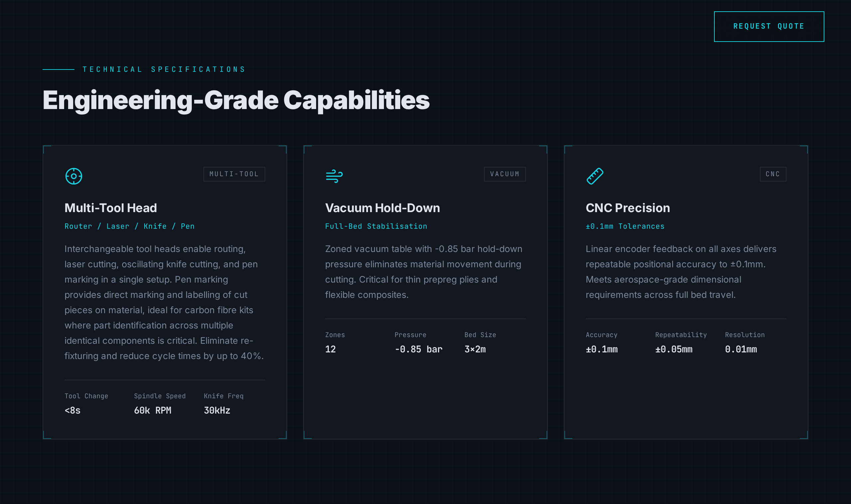
Task: Click the Engineering-Grade Capabilities heading
Action: [x=236, y=100]
